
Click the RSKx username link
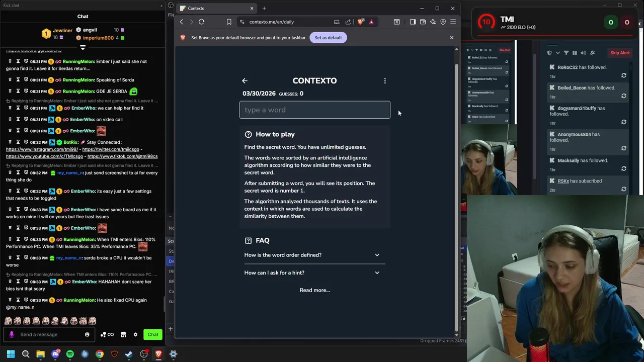click(x=563, y=181)
